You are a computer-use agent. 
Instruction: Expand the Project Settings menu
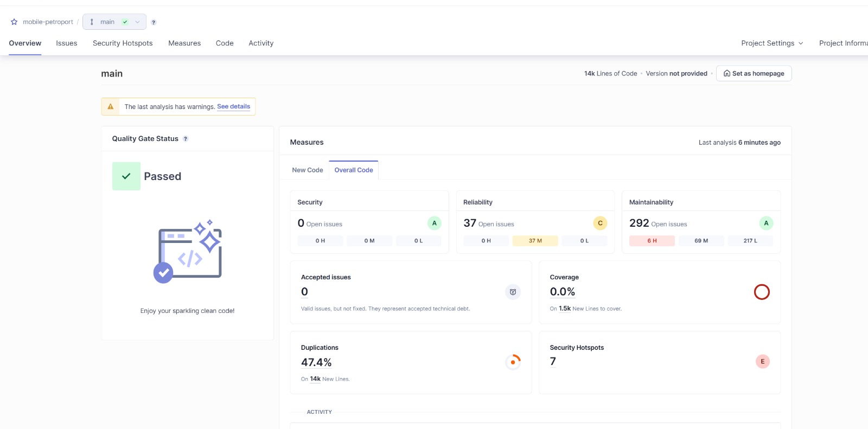click(771, 43)
